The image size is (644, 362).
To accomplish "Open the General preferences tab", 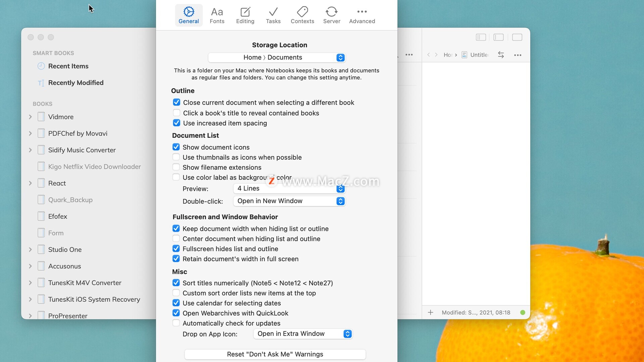I will coord(189,15).
